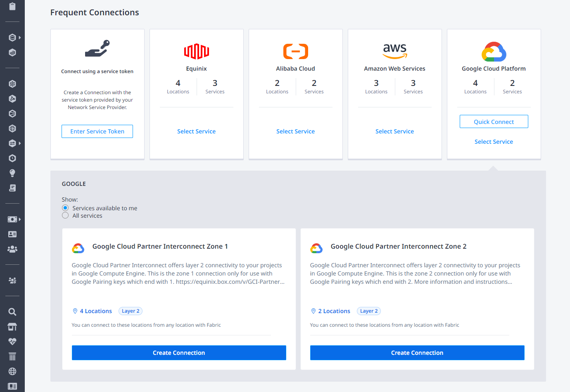Click the 'Google Cloud Platform' card name
The height and width of the screenshot is (392, 570).
point(494,69)
